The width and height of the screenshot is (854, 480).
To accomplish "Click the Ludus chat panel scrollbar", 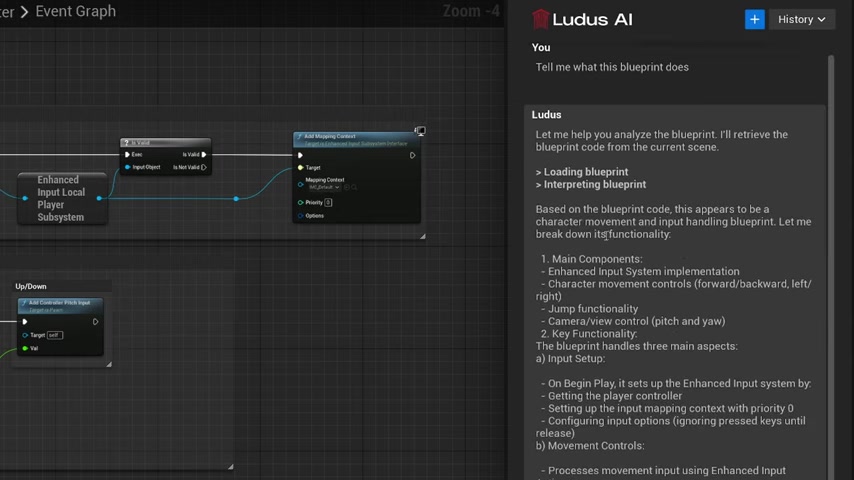I will tap(831, 267).
